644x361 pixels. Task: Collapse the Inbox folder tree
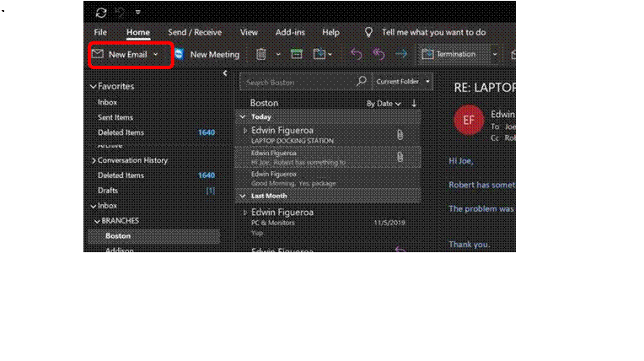(94, 206)
